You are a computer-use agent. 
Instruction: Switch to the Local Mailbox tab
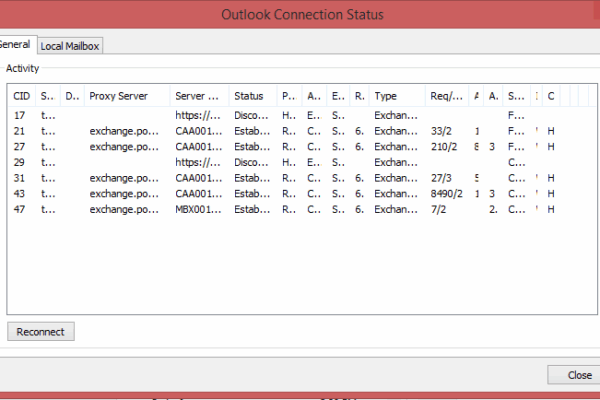(70, 46)
